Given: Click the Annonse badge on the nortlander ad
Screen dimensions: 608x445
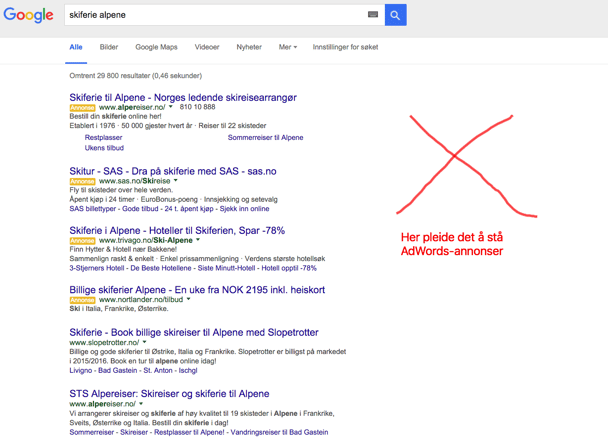Looking at the screenshot, I should 82,300.
